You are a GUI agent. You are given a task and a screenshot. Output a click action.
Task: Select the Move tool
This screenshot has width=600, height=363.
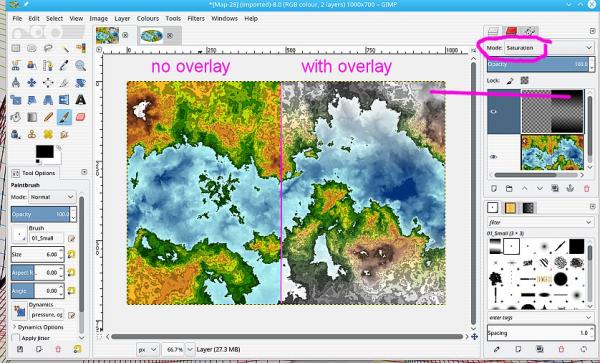[x=32, y=83]
